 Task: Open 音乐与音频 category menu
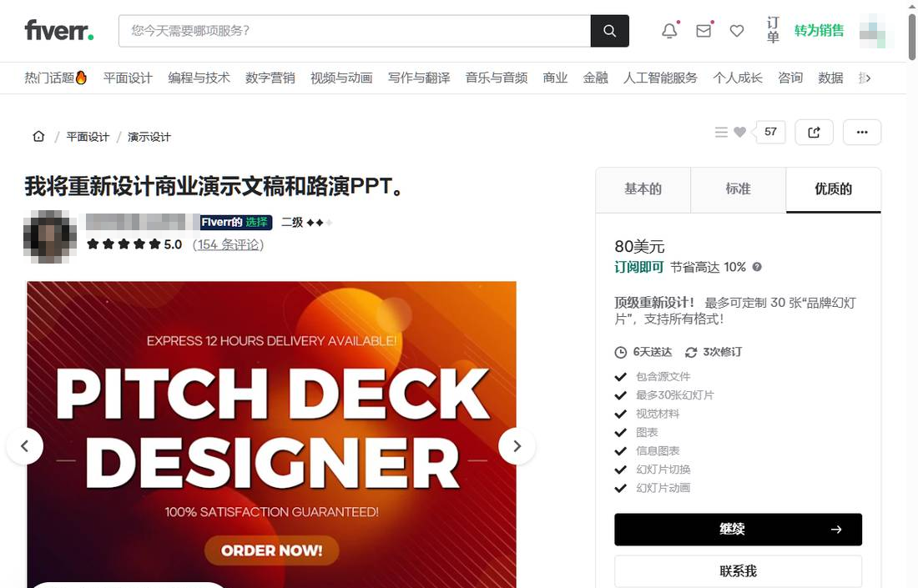[x=497, y=78]
